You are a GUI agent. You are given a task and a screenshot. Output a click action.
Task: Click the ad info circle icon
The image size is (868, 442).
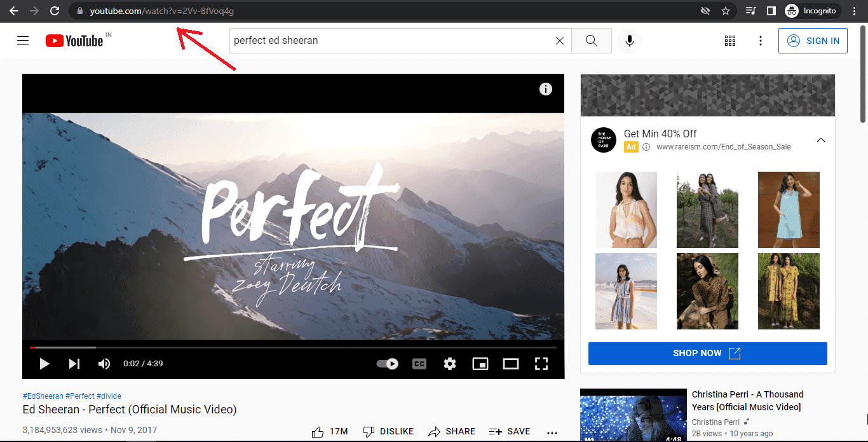[646, 147]
